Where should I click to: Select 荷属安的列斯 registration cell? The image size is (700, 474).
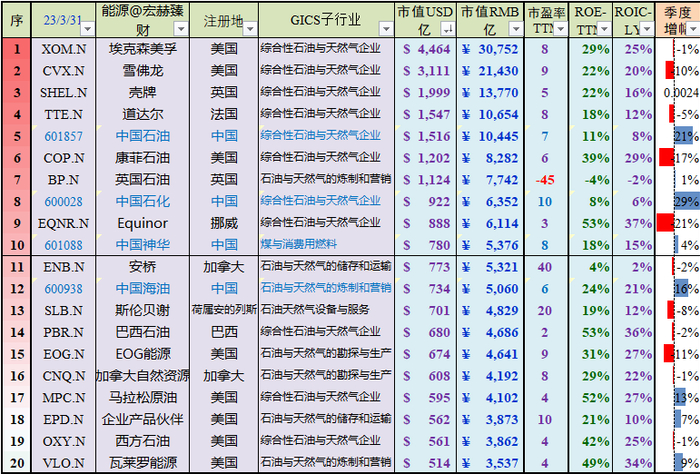tap(224, 310)
